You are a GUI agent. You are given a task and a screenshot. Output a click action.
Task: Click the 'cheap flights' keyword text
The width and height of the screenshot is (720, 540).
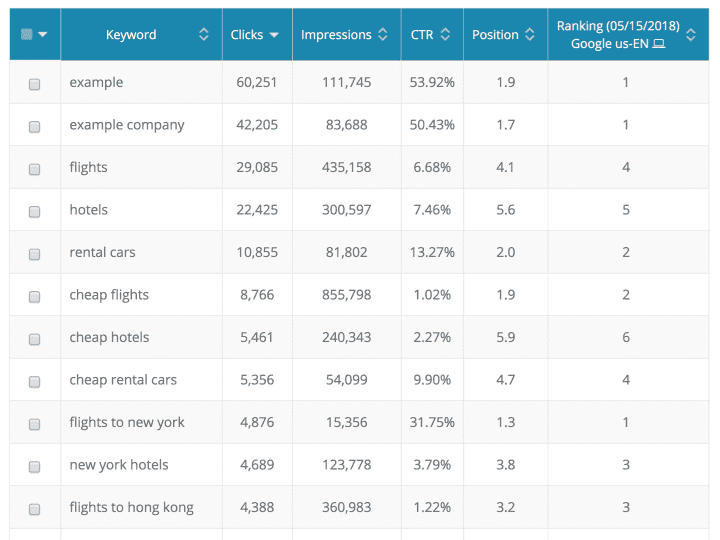coord(109,295)
